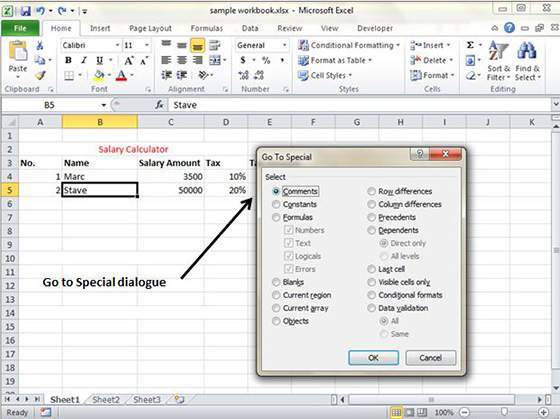The image size is (560, 419).
Task: Select cell containing Marc
Action: coord(100,176)
